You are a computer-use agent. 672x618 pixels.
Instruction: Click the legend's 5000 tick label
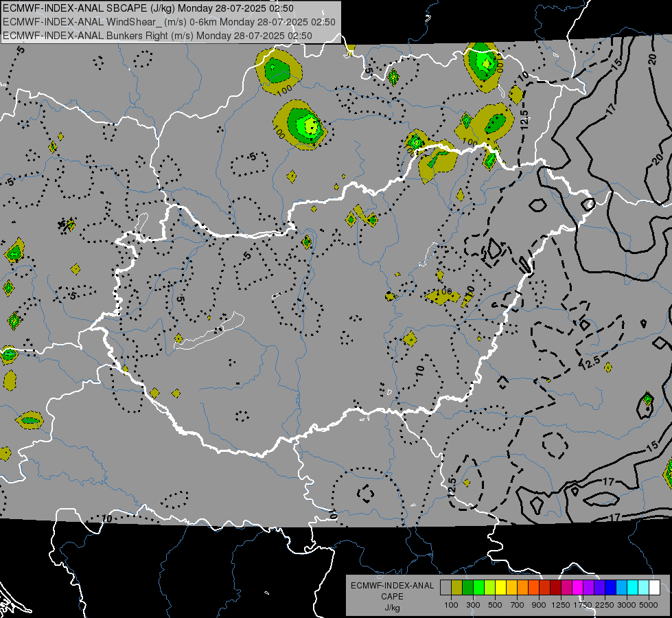[649, 605]
